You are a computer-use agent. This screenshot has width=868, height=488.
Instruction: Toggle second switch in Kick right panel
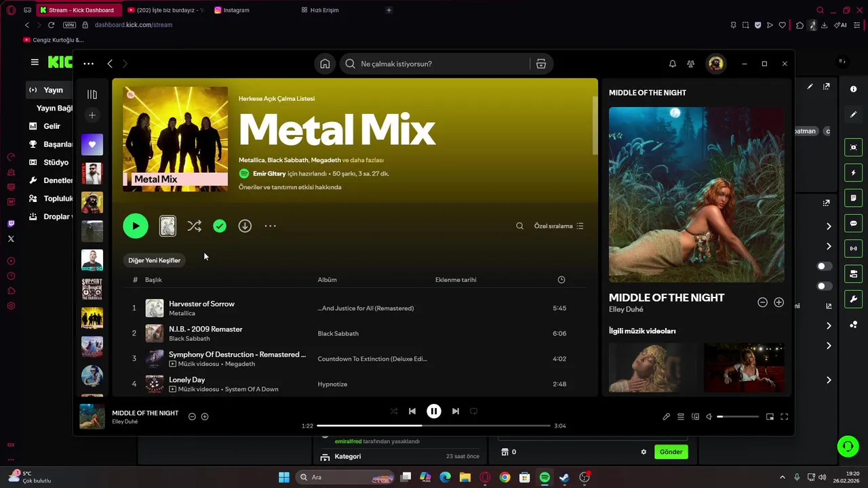[824, 286]
